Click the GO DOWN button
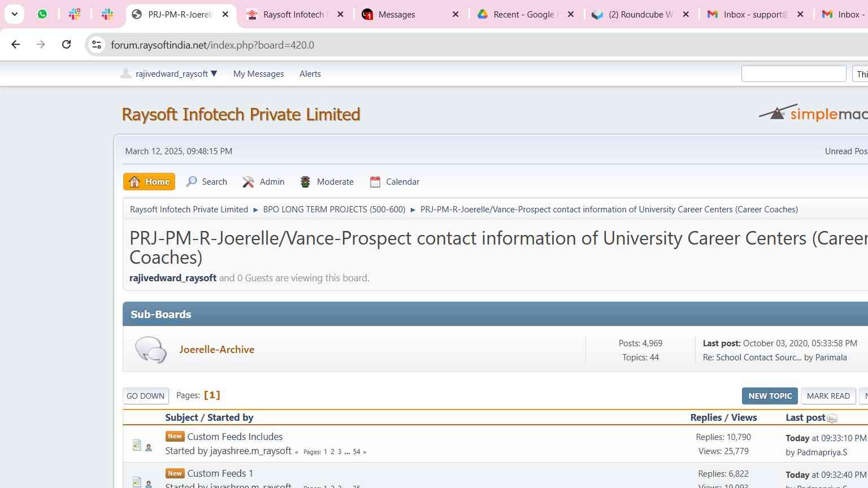 pos(146,396)
